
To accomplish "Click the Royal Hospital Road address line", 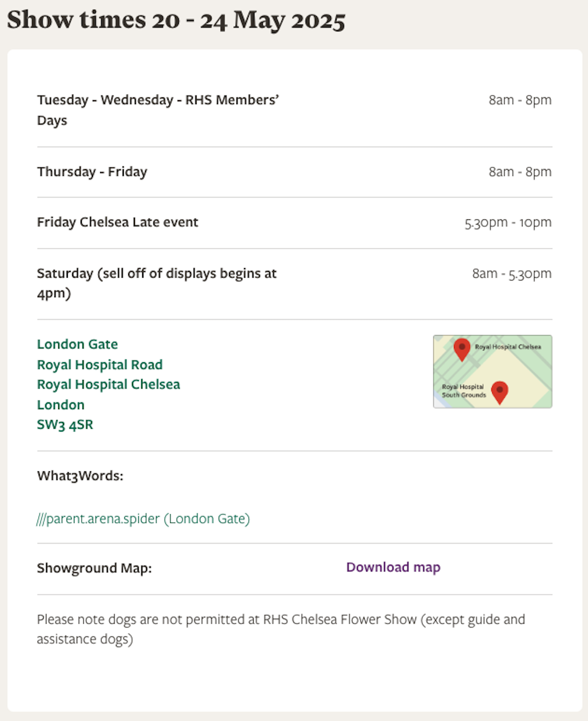I will coord(99,364).
